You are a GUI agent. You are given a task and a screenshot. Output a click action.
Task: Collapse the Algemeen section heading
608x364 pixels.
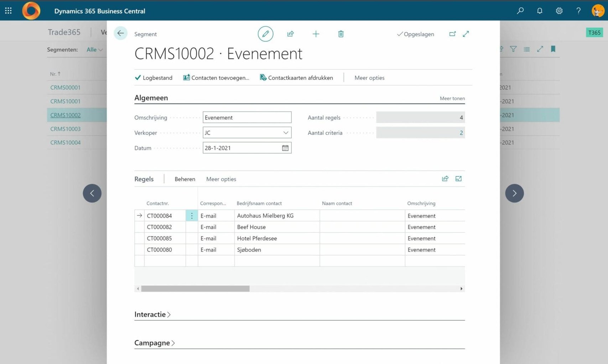151,98
